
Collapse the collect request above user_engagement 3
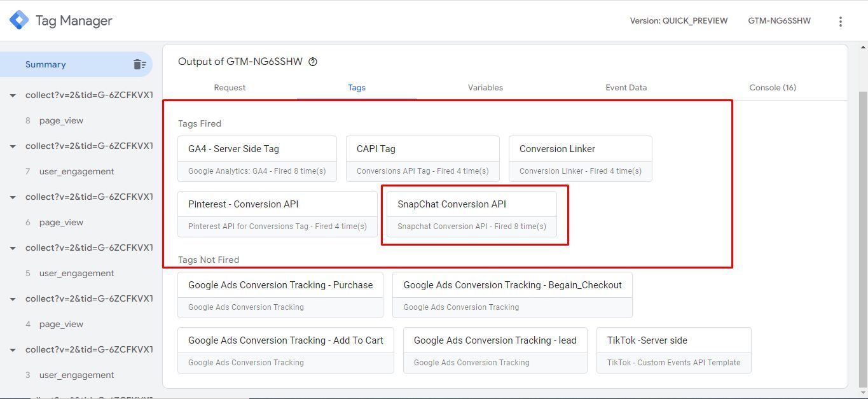point(12,350)
